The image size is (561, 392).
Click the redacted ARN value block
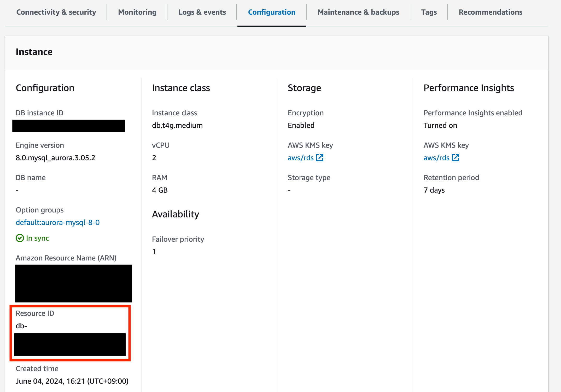(73, 283)
